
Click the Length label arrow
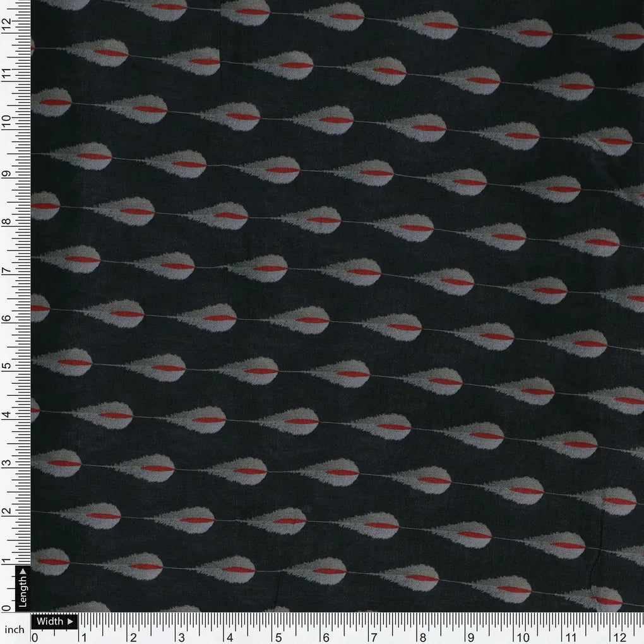[x=23, y=572]
